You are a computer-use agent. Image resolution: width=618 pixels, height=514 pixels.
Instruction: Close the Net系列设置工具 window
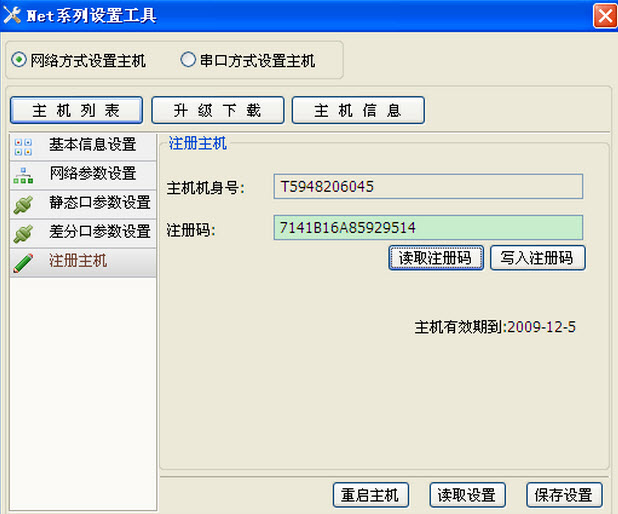[x=605, y=16]
